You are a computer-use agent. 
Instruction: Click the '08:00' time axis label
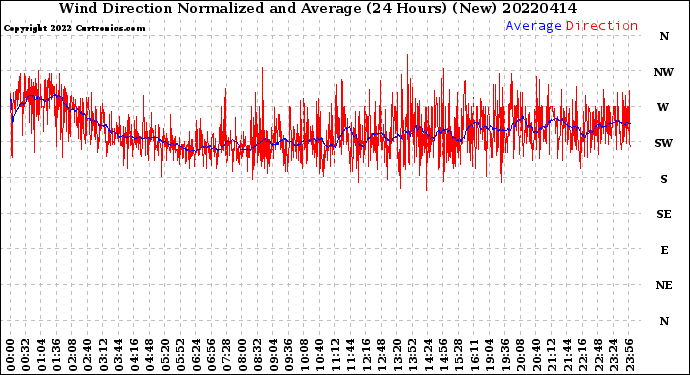coord(242,355)
